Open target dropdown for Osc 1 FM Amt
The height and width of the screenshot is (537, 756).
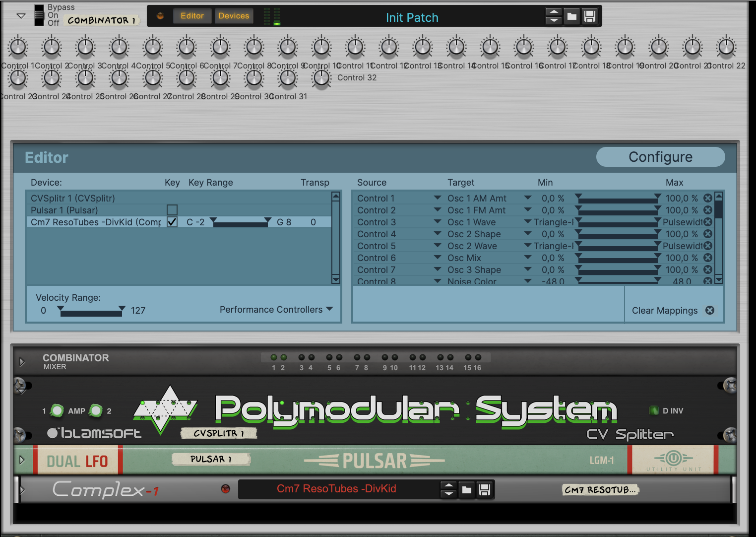point(528,209)
